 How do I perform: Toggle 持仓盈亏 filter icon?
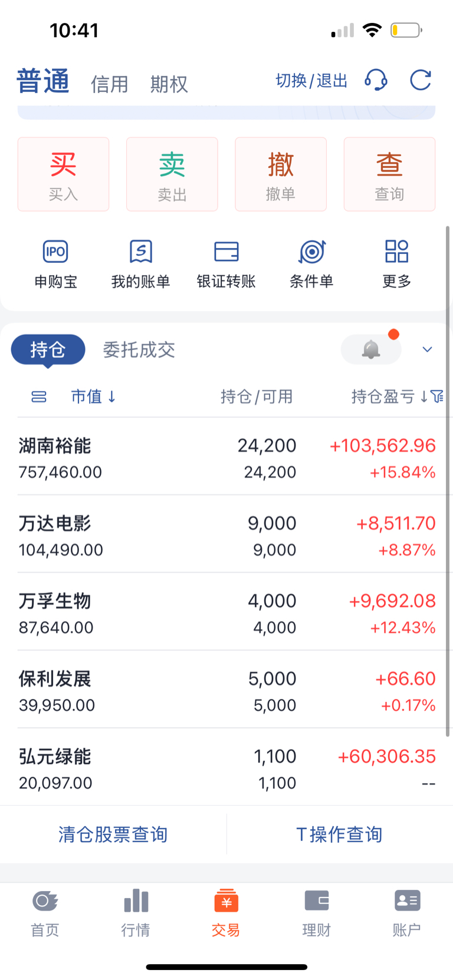pyautogui.click(x=437, y=397)
